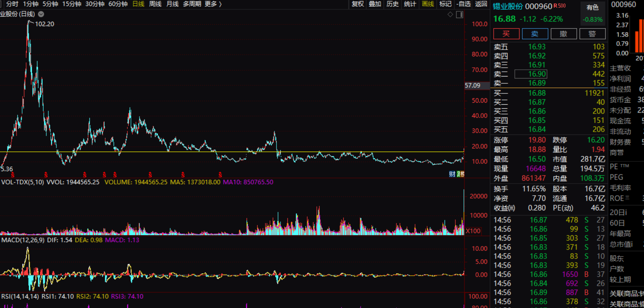Click the 500 index badge beside the stock code
Image resolution: width=644 pixels, height=308 pixels.
point(562,6)
